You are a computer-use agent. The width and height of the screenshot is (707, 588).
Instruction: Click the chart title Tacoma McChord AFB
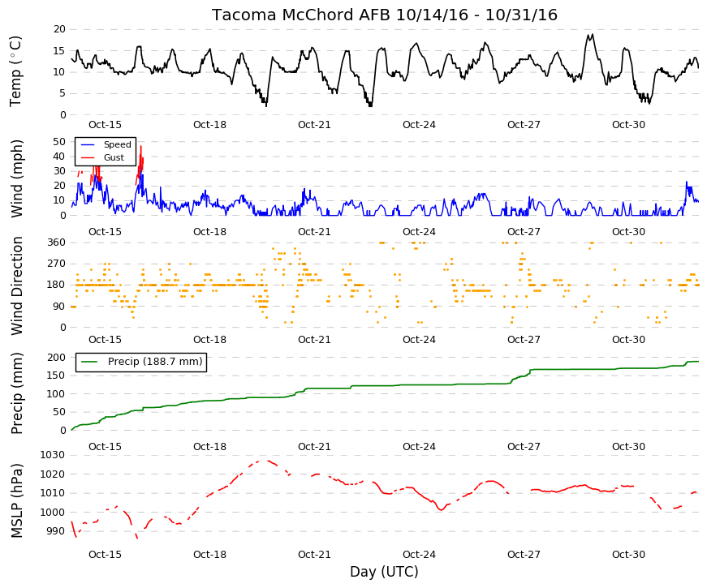coord(302,15)
